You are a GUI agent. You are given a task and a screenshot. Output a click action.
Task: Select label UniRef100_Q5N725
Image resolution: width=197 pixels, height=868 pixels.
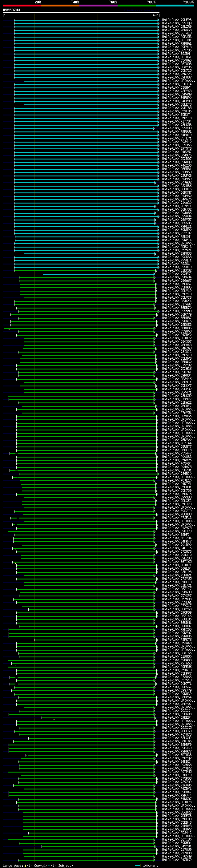(x=177, y=71)
